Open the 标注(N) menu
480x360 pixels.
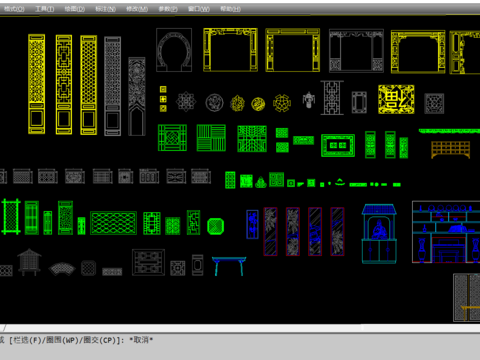[x=106, y=9]
